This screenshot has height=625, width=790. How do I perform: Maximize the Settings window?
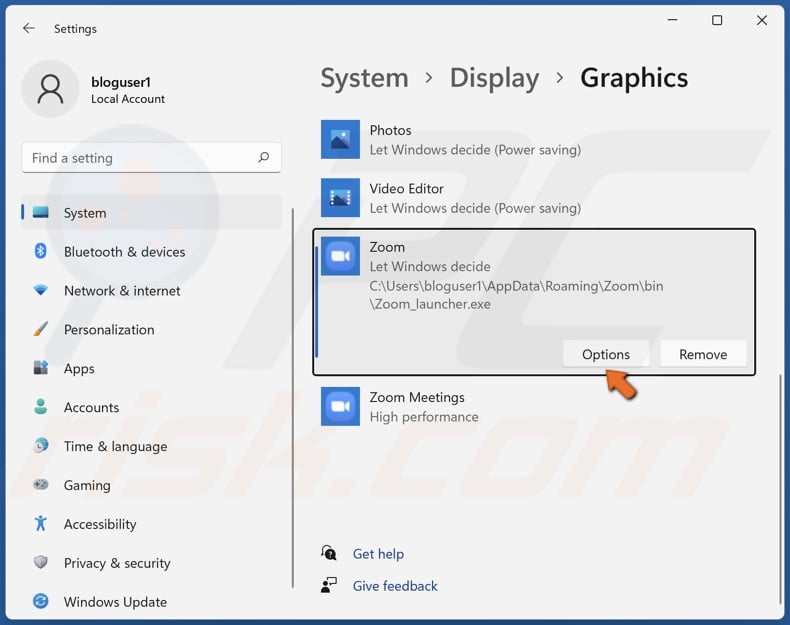pyautogui.click(x=717, y=20)
